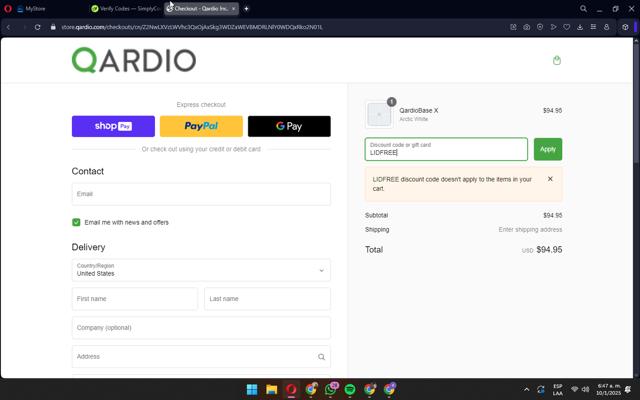Go to the Qardio logo homepage link
640x400 pixels.
click(x=134, y=60)
